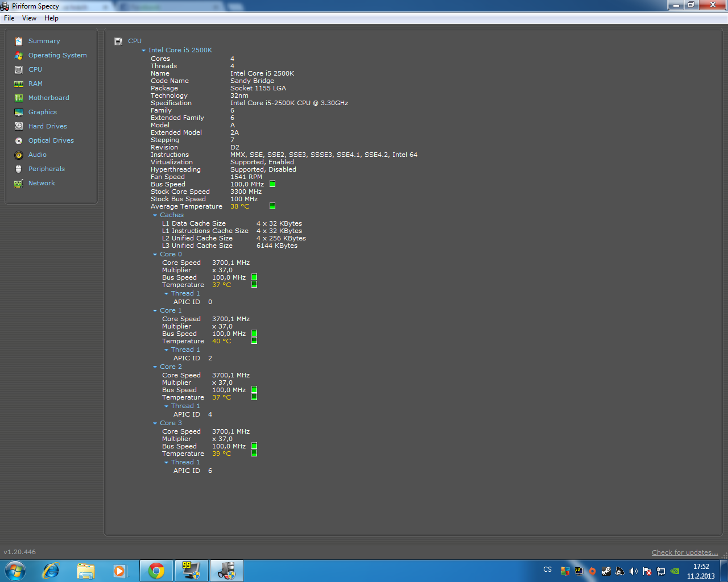Image resolution: width=728 pixels, height=582 pixels.
Task: Open the View menu
Action: click(29, 18)
